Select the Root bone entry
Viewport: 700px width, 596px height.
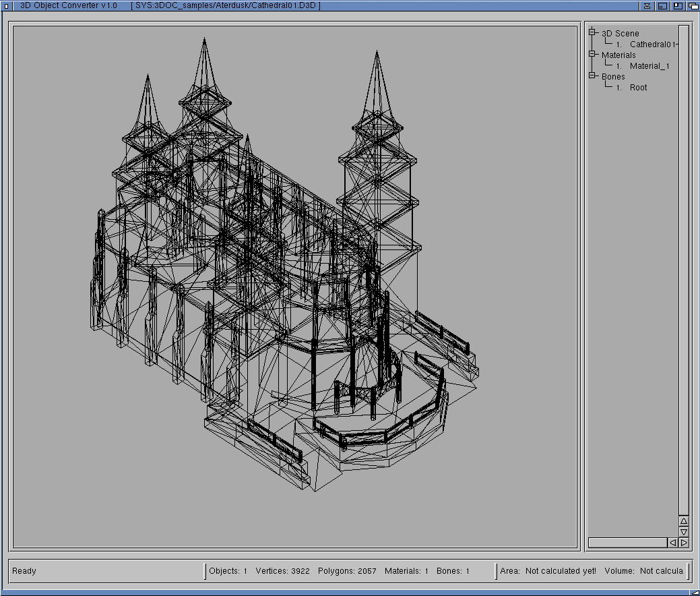click(638, 88)
